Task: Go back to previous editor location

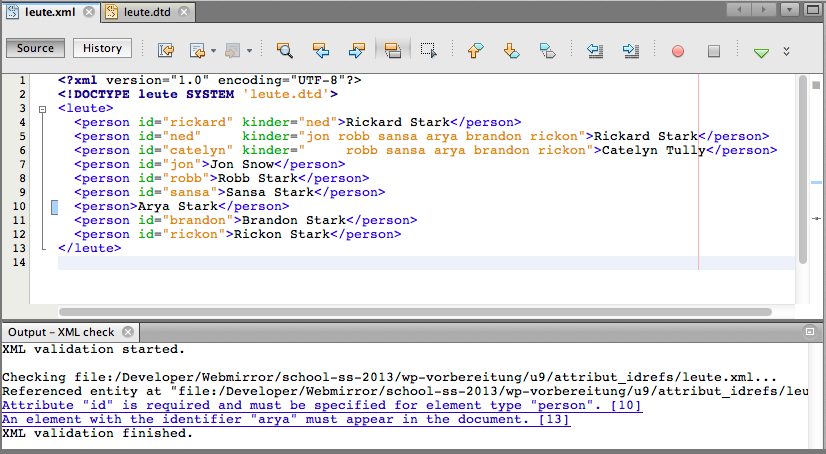Action: click(x=197, y=51)
